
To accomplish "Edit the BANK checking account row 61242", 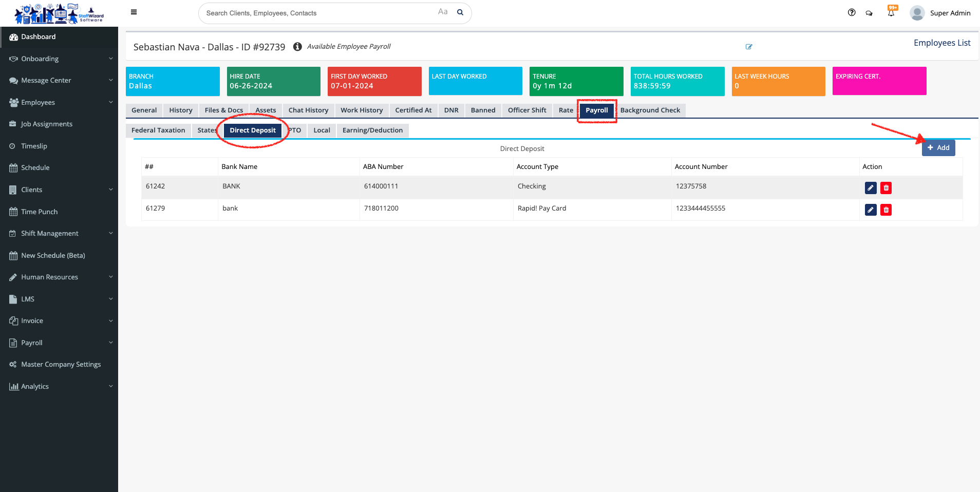I will click(x=871, y=188).
